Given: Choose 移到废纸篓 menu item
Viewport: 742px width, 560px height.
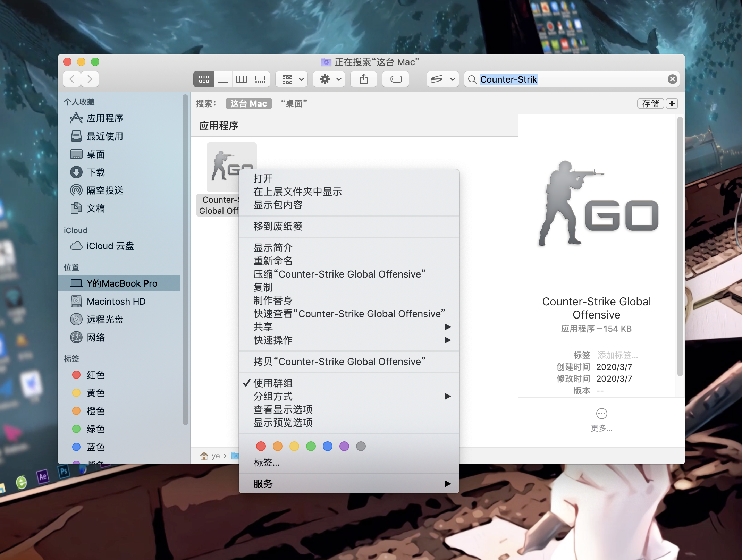Looking at the screenshot, I should coord(349,226).
